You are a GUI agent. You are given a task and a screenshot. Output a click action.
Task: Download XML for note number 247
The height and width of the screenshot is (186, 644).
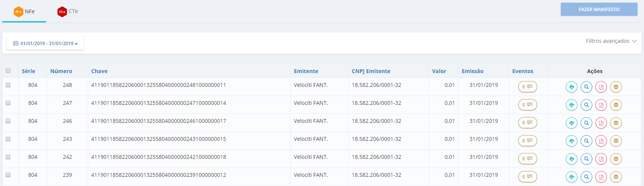click(572, 105)
